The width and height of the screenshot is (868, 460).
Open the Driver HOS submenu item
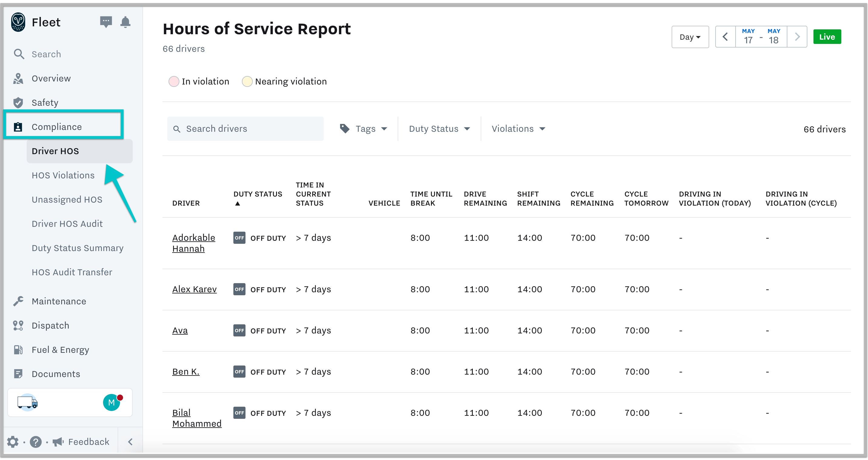[55, 151]
